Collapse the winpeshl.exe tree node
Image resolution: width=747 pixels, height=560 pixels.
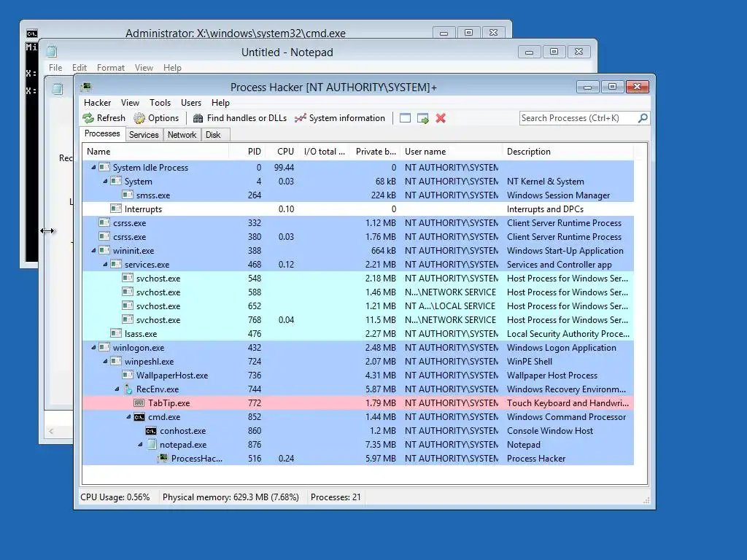tap(105, 362)
